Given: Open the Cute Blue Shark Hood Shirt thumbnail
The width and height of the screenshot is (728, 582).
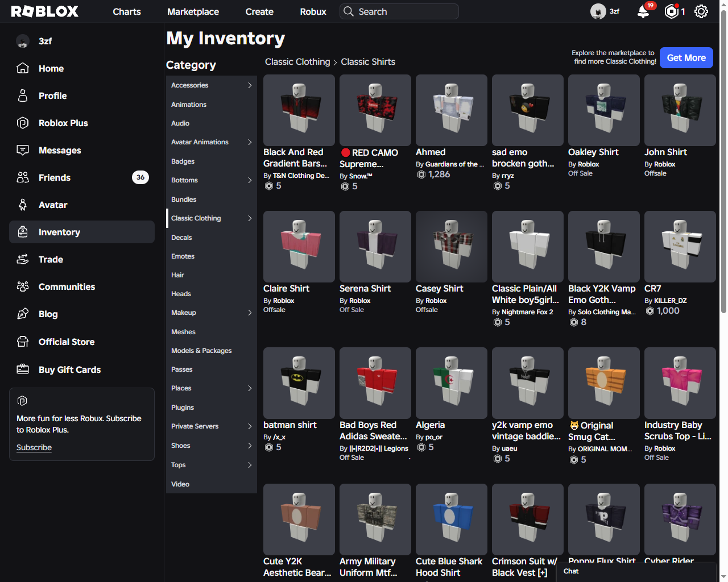Looking at the screenshot, I should 452,519.
